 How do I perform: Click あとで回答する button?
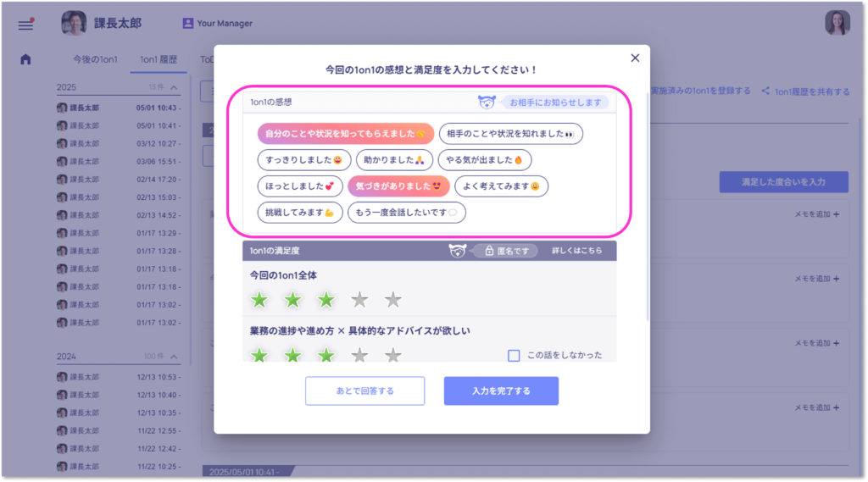coord(364,391)
